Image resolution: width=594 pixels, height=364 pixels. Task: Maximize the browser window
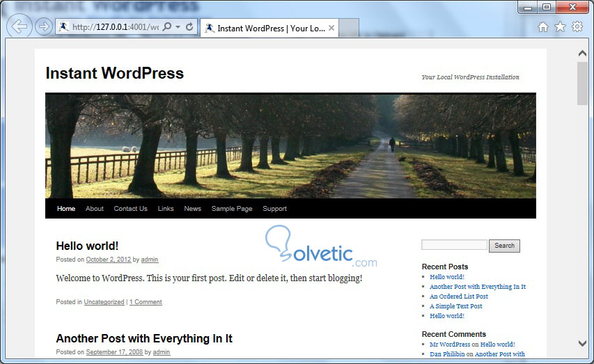546,7
